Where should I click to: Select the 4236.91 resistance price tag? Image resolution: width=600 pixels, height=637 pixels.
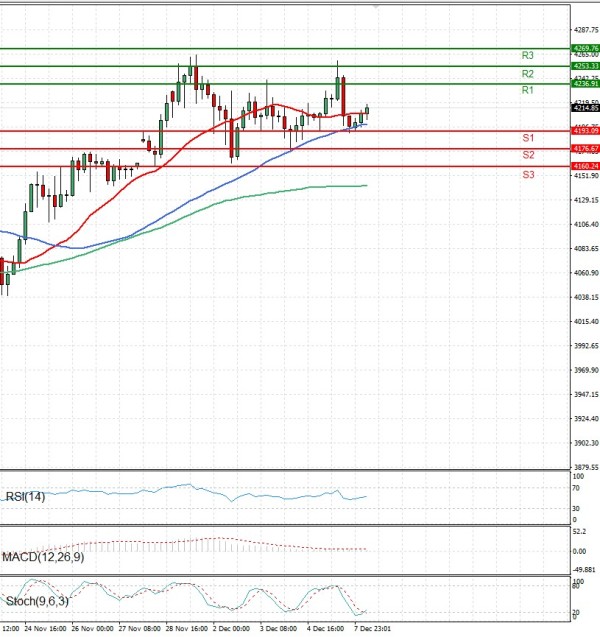[585, 84]
